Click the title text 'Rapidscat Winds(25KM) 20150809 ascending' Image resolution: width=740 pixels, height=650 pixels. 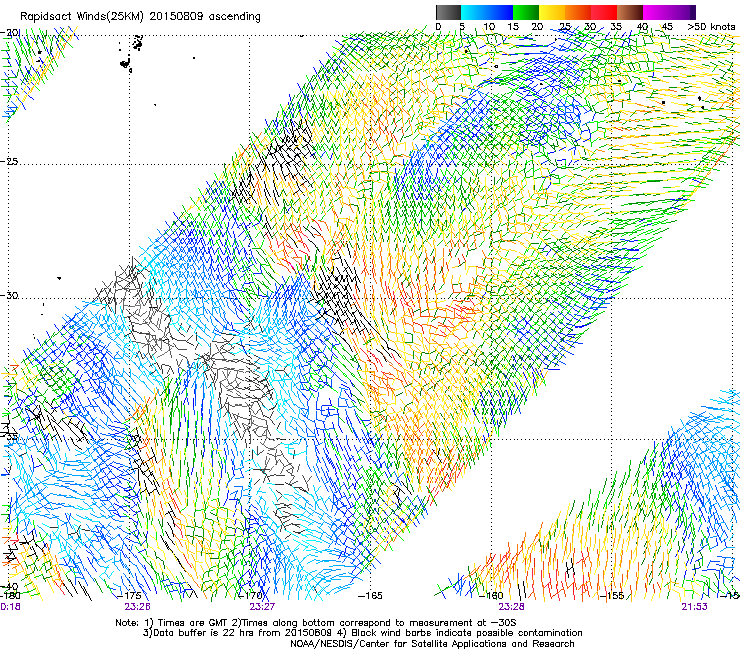tap(140, 17)
